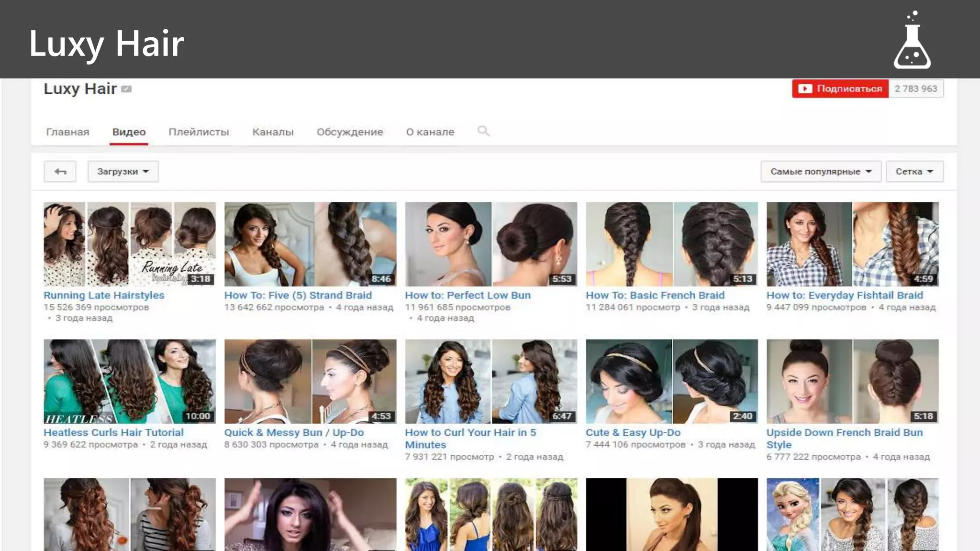Click the text 7 444 106 просмотров
The height and width of the screenshot is (551, 980).
[635, 444]
